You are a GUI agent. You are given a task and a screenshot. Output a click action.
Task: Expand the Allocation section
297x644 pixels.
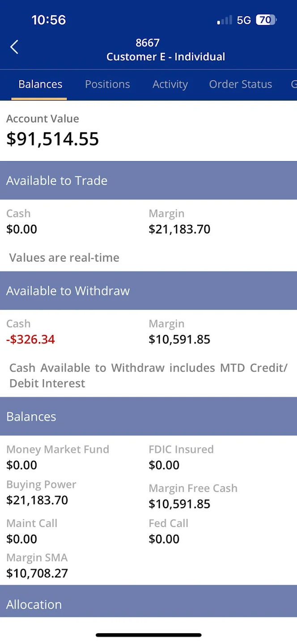click(x=34, y=604)
